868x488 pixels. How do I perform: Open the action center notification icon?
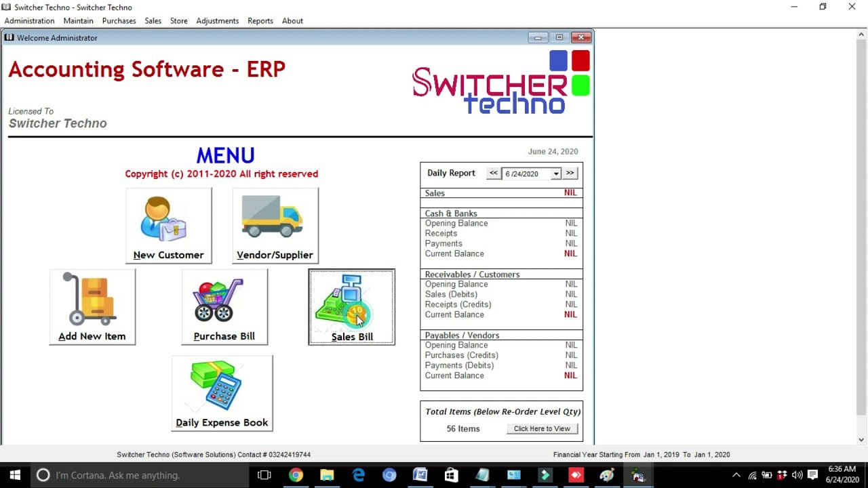[x=812, y=475]
